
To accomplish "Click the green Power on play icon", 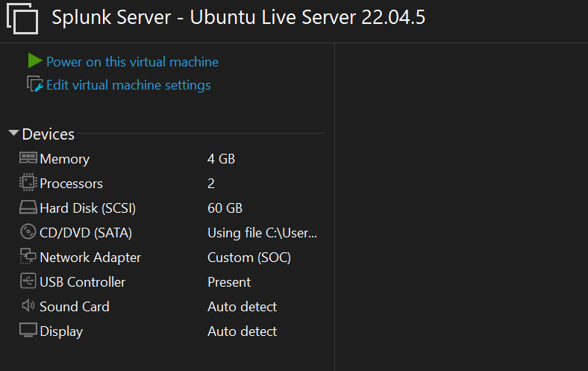I will pyautogui.click(x=35, y=61).
